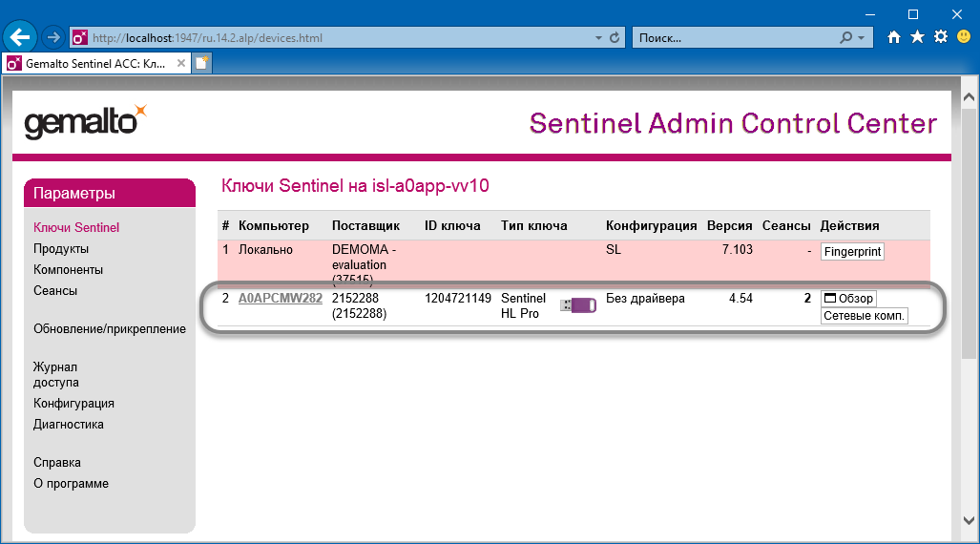Open Favorites star icon
The image size is (980, 544).
[x=917, y=37]
